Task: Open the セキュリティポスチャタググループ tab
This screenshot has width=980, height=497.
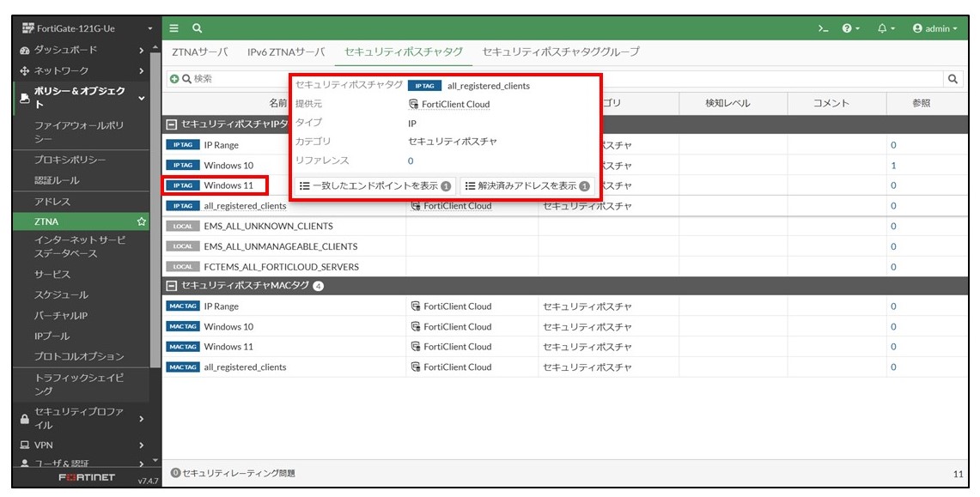Action: click(561, 52)
